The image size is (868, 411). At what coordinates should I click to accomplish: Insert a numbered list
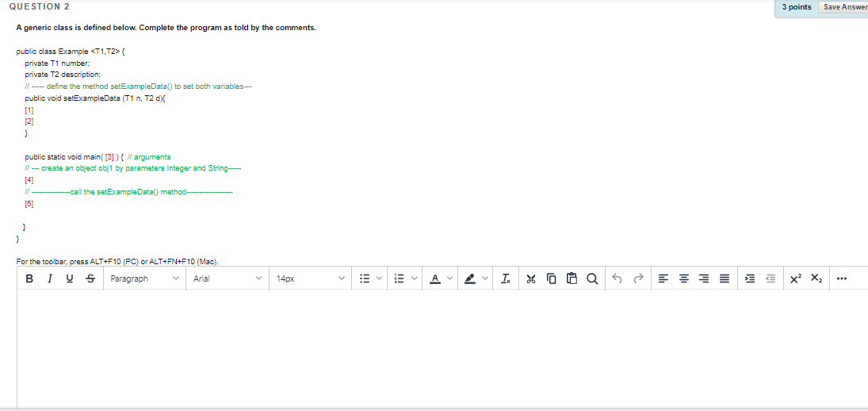click(400, 278)
